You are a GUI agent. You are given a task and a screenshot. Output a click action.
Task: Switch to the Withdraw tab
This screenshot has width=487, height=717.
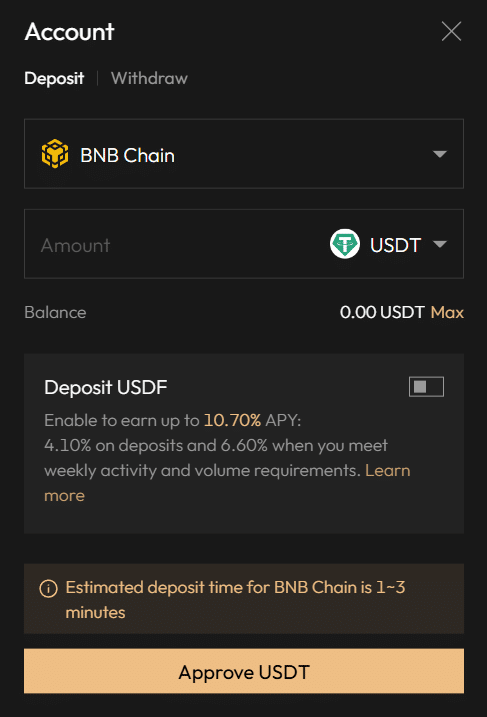coord(149,78)
